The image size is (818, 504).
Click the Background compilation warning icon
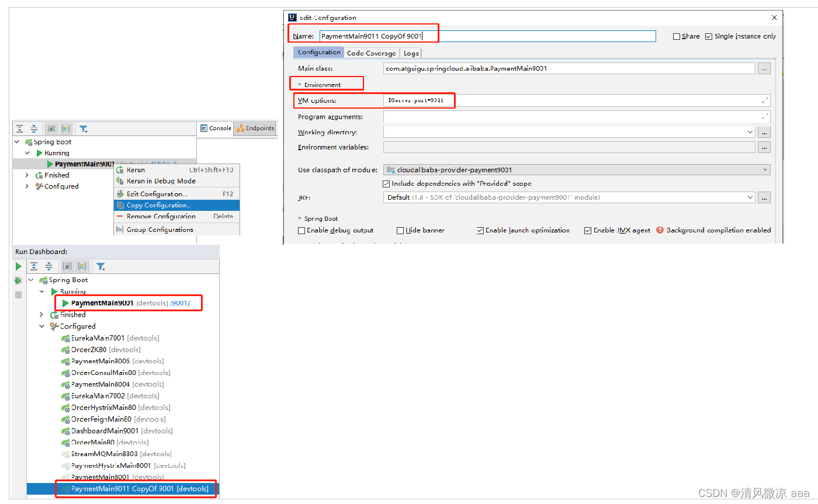point(660,230)
